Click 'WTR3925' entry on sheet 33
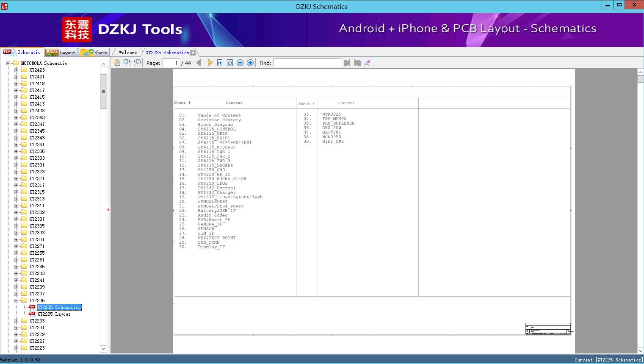Viewport: 644px width, 364px height. pos(332,114)
